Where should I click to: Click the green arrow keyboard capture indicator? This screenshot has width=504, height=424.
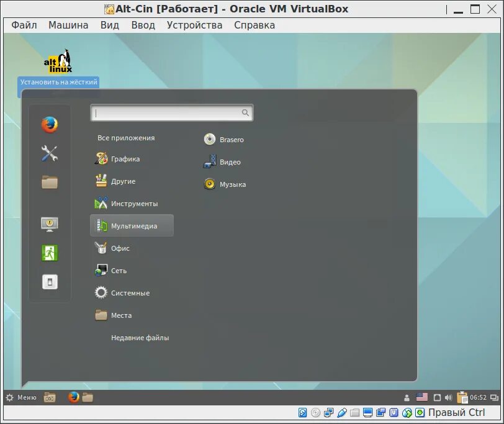pos(420,412)
